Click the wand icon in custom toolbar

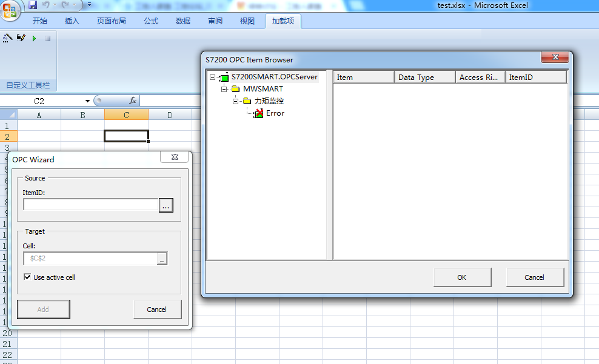[x=7, y=38]
